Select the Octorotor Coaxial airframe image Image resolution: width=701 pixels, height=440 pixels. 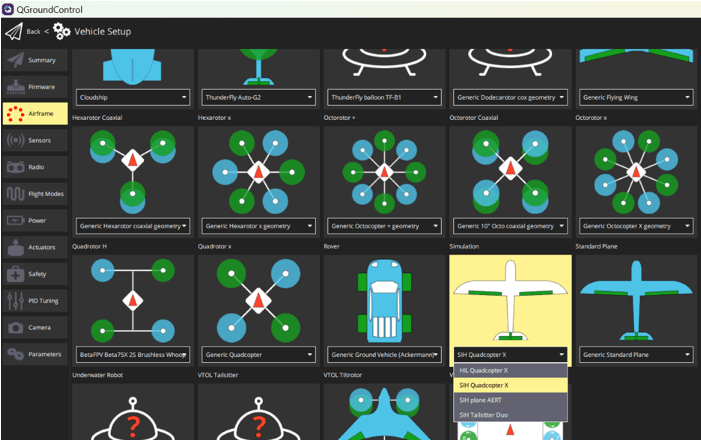pyautogui.click(x=510, y=172)
